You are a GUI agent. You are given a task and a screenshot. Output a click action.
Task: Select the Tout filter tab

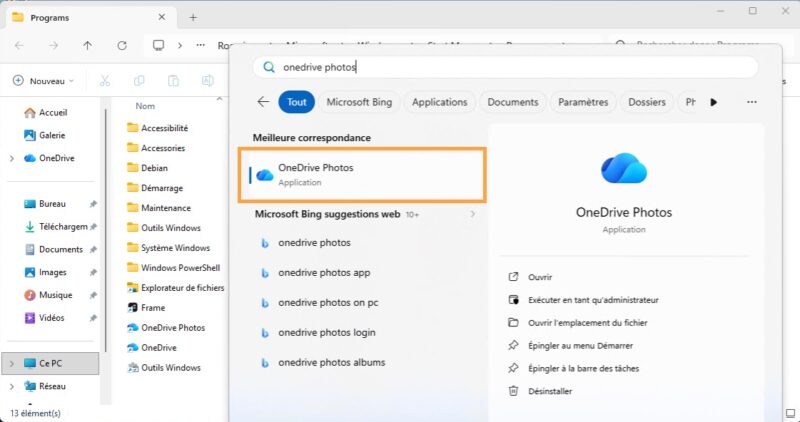[x=296, y=102]
